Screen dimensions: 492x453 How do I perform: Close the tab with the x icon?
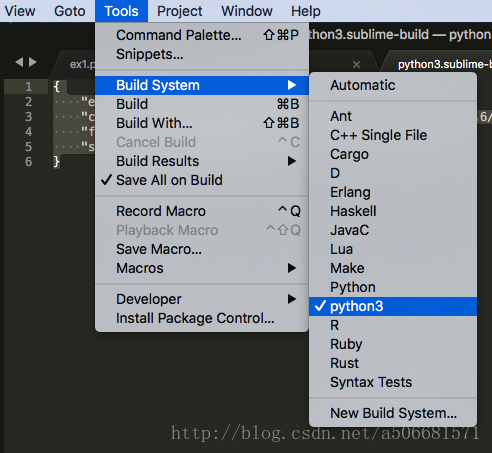356,64
